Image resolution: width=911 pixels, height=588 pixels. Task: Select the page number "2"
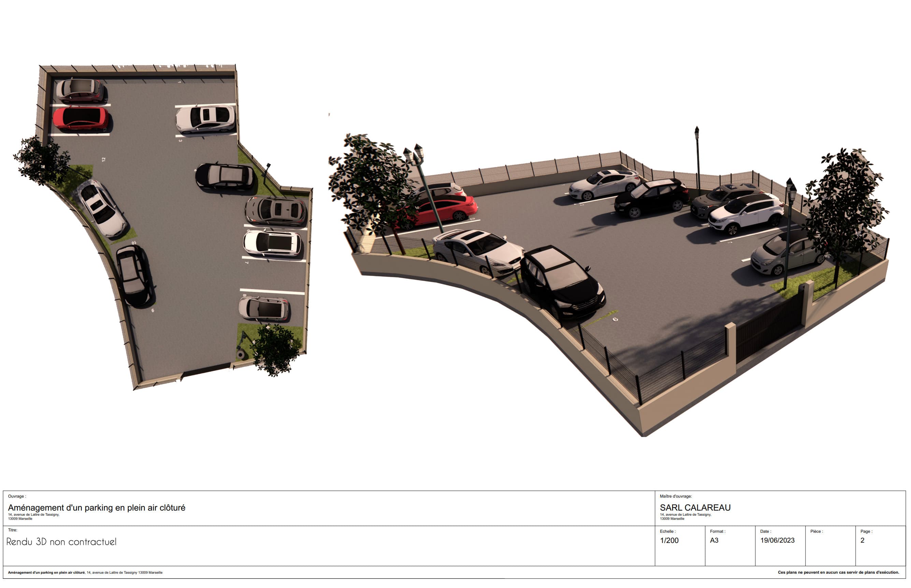863,541
